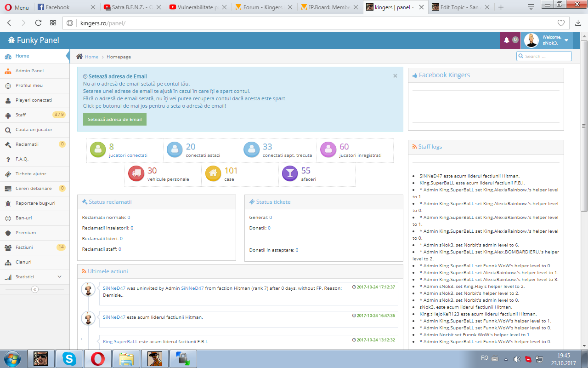The height and width of the screenshot is (368, 588).
Task: Switch to the Edit Topic - San tab
Action: 461,7
